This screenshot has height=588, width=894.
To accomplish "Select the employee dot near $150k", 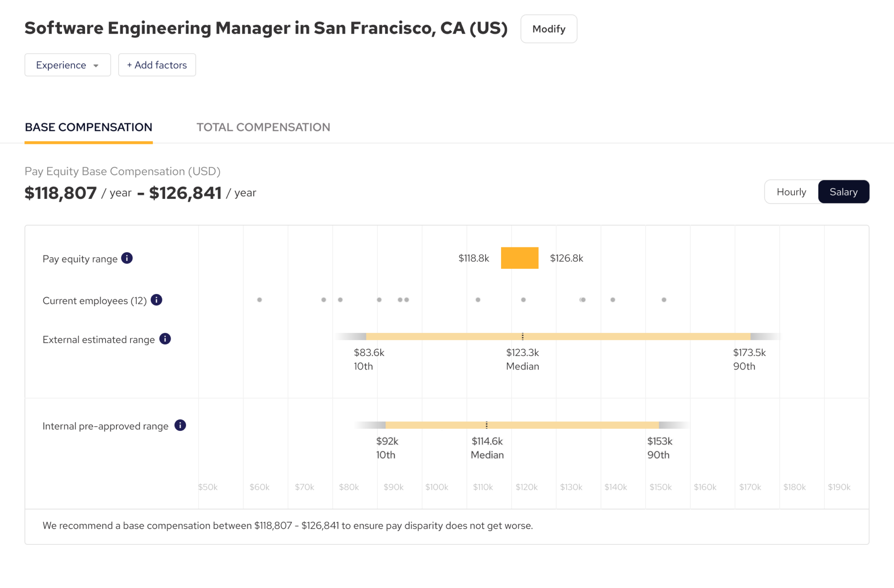I will (x=663, y=300).
